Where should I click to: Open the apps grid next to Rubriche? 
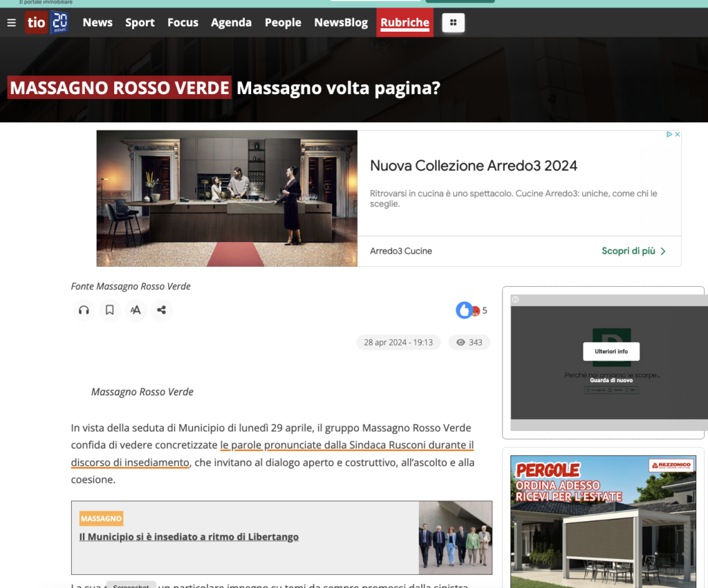(453, 23)
